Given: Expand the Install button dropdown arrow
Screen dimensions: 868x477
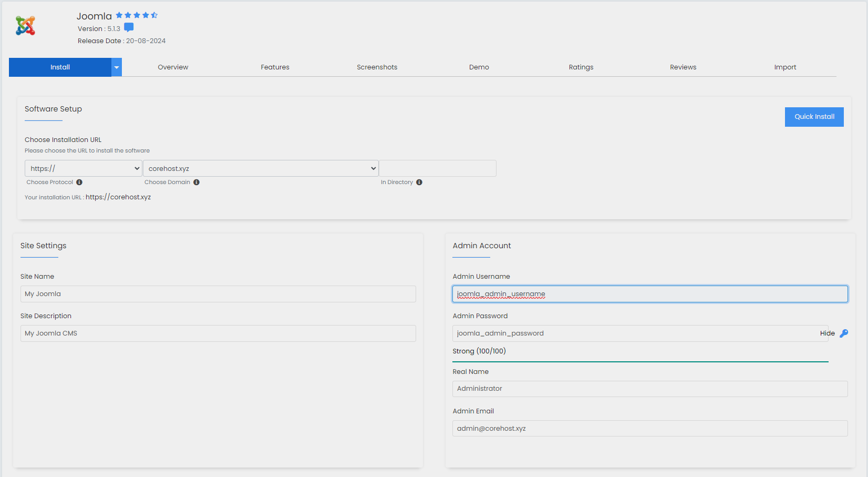Looking at the screenshot, I should click(x=117, y=67).
